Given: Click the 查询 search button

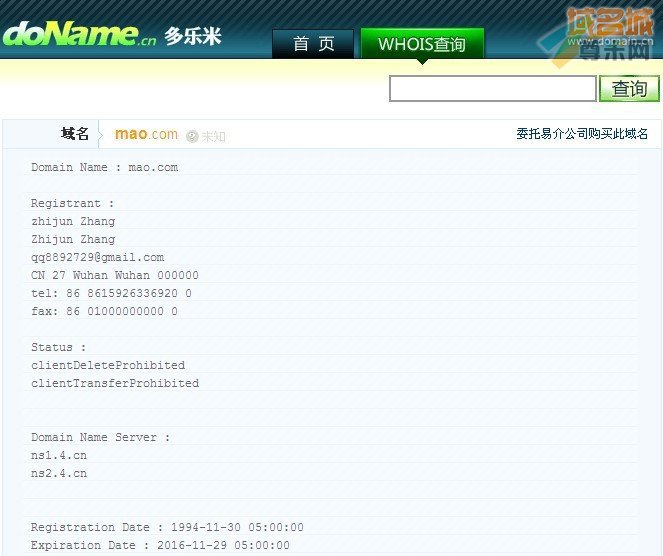Looking at the screenshot, I should click(629, 89).
